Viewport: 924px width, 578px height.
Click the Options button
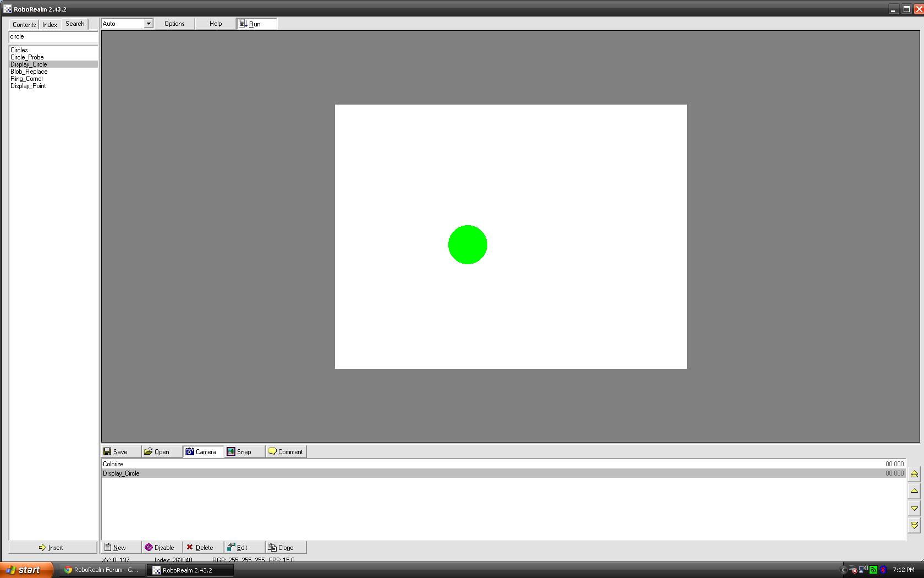click(174, 24)
